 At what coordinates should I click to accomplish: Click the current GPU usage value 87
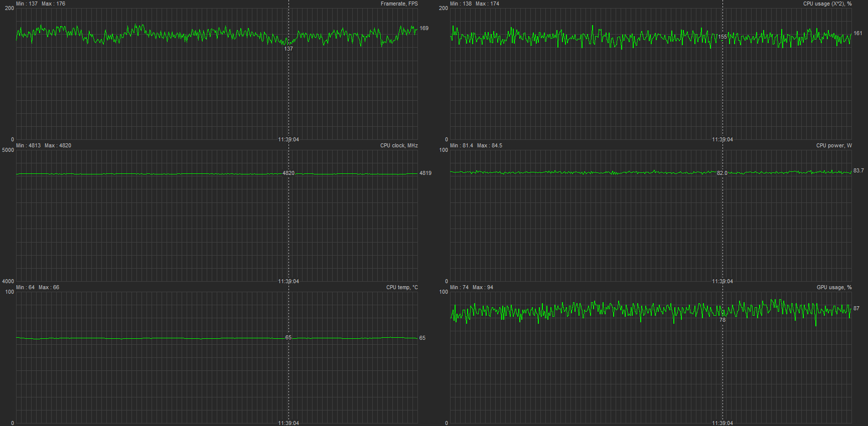click(x=856, y=309)
